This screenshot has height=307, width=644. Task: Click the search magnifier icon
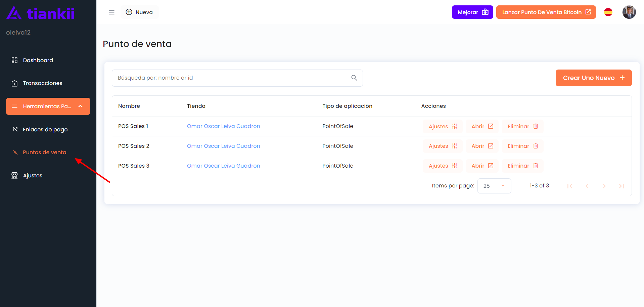point(354,78)
